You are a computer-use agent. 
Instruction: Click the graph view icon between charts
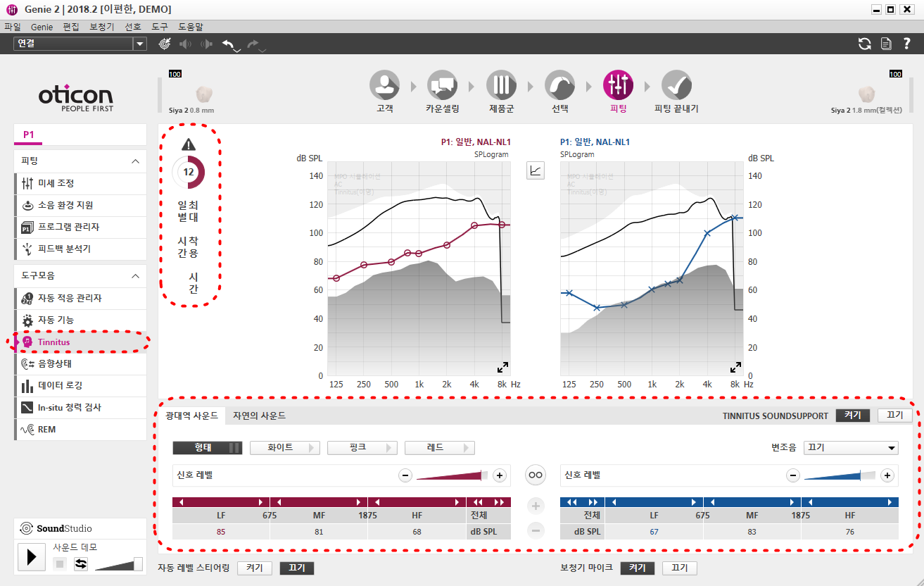pyautogui.click(x=536, y=170)
